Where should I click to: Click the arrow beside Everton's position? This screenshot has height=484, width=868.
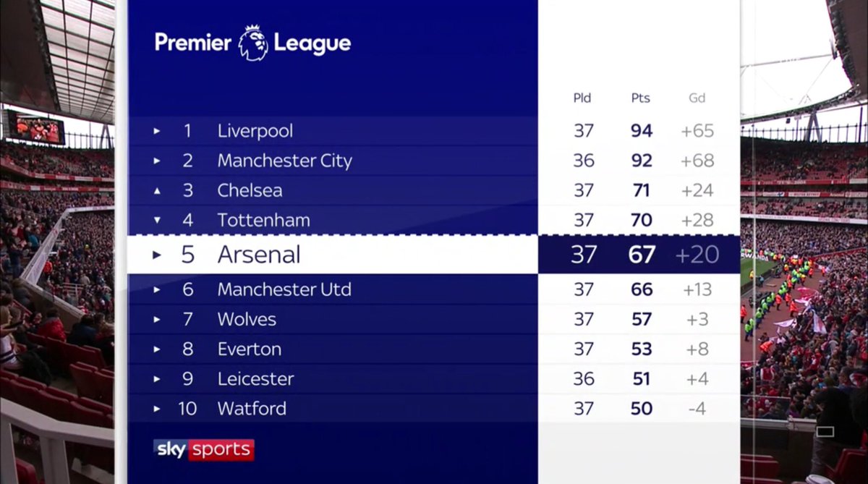tap(157, 349)
